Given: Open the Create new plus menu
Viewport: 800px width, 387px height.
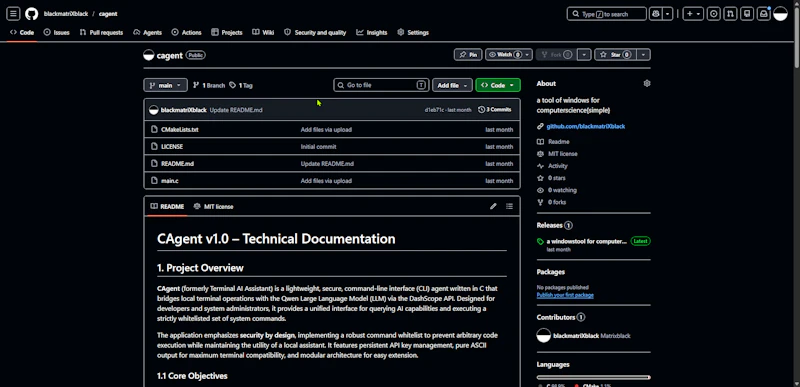Looking at the screenshot, I should [x=693, y=14].
